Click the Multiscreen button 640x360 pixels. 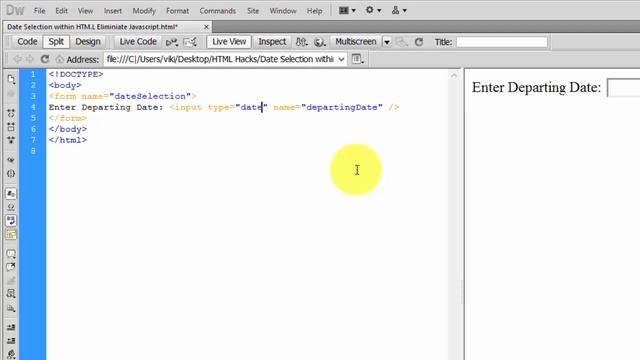coord(356,42)
